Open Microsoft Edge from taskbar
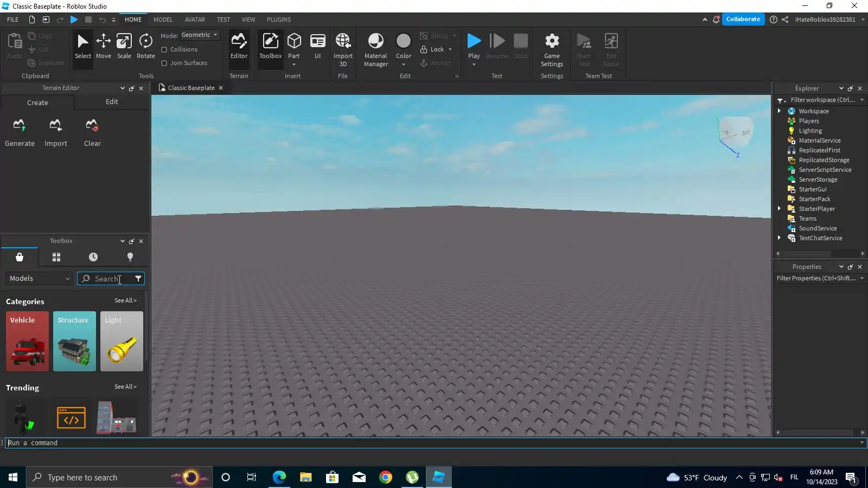 coord(279,477)
